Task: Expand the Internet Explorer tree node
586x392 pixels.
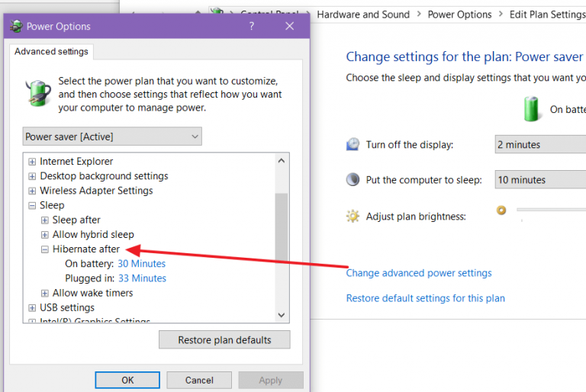Action: pos(32,162)
